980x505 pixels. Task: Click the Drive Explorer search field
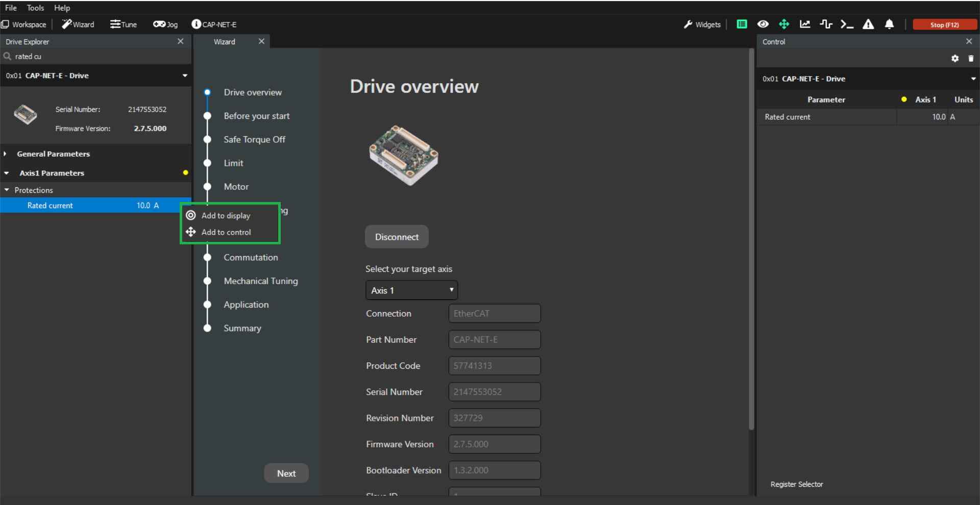click(97, 57)
